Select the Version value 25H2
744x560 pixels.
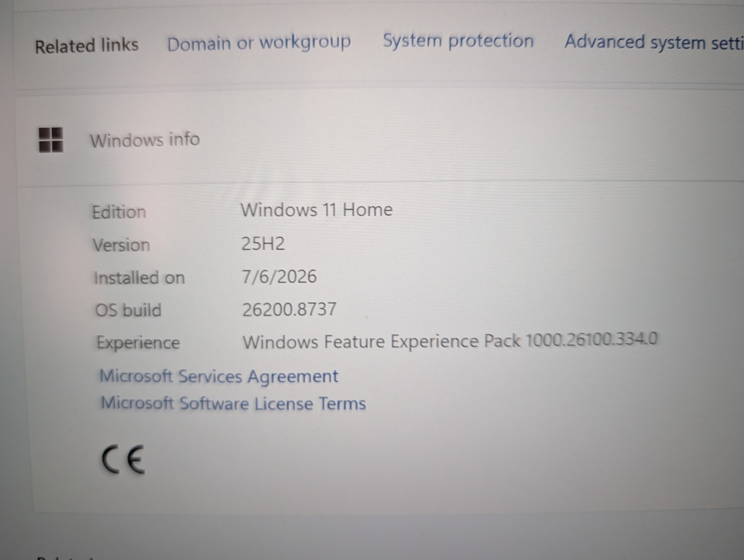click(263, 244)
